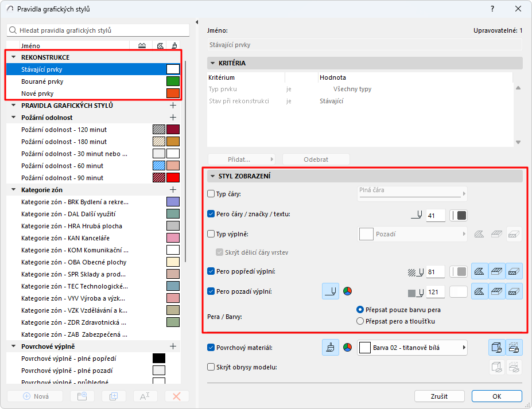Click RGB color wheel beside Povrchový materiál
Image resolution: width=532 pixels, height=409 pixels.
click(x=347, y=348)
